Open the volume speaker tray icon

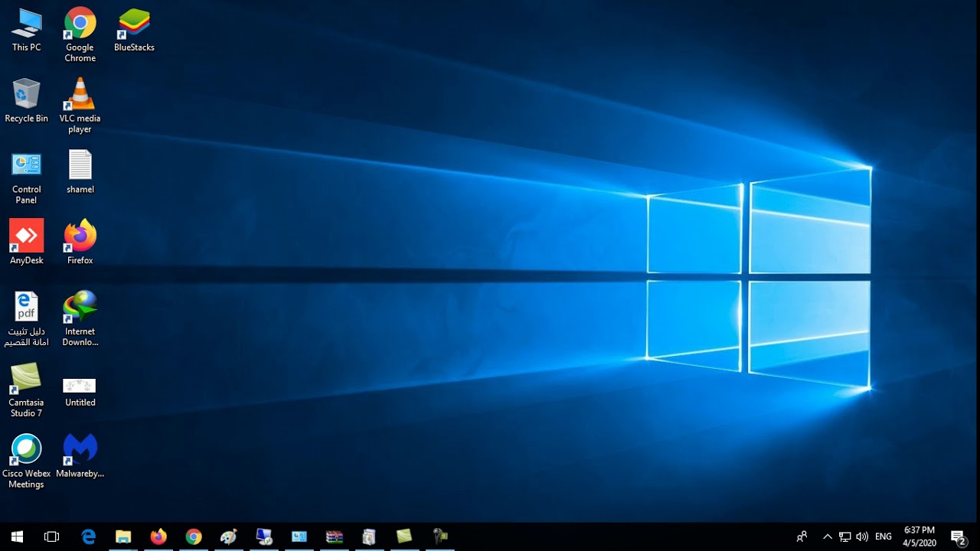point(862,536)
